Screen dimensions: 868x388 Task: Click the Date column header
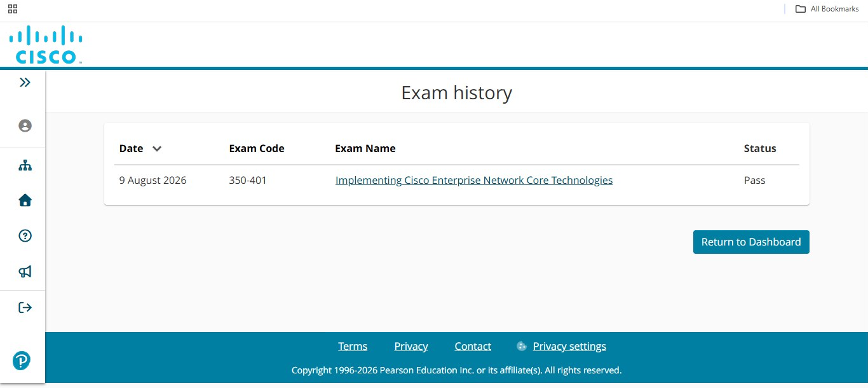click(132, 148)
